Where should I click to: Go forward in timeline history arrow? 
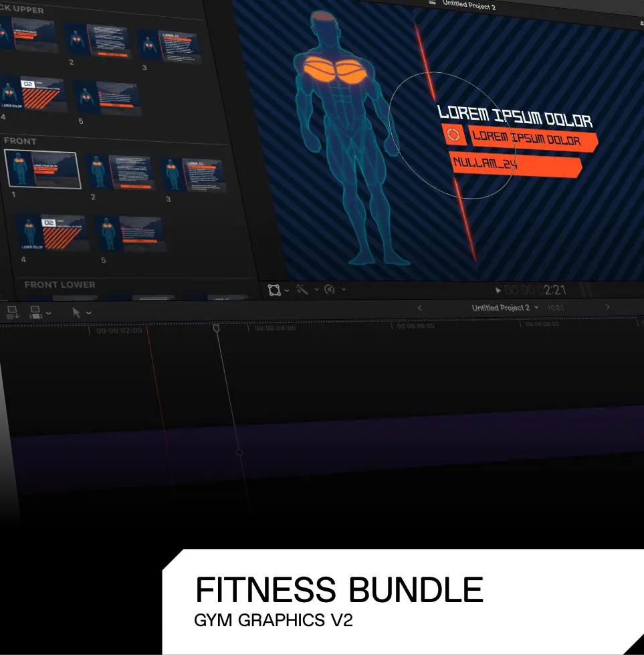[607, 306]
